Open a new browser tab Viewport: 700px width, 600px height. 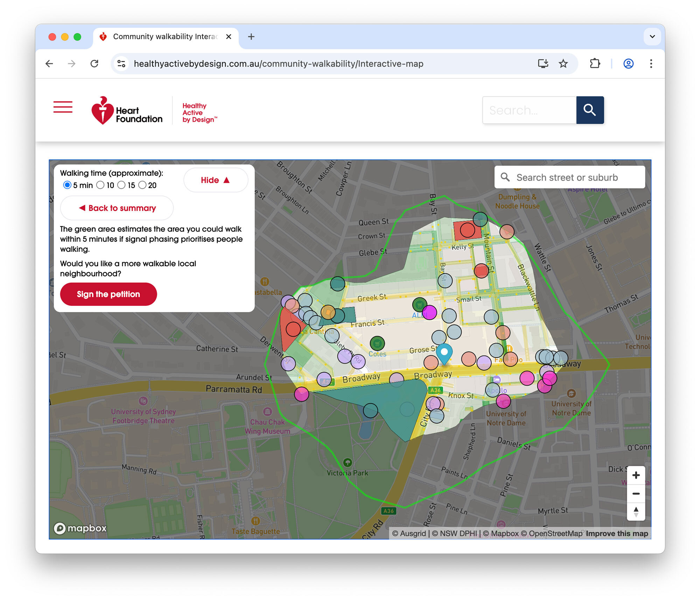tap(251, 36)
